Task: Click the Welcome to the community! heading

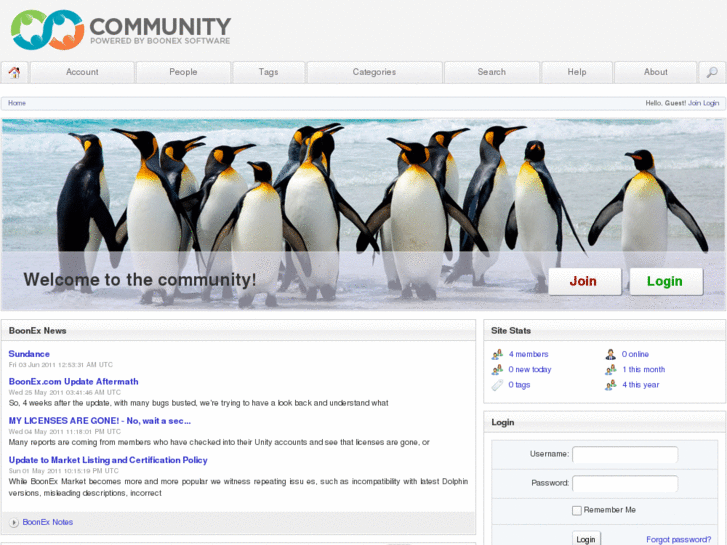Action: pyautogui.click(x=140, y=280)
